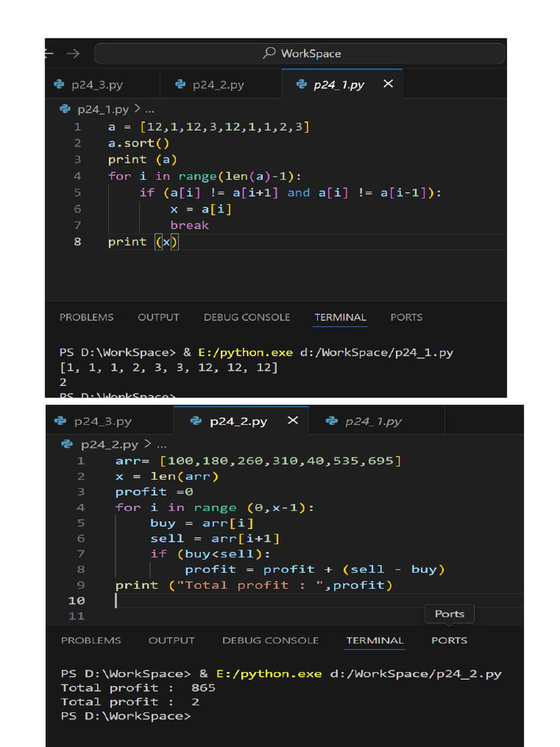The width and height of the screenshot is (560, 747).
Task: Click the 'if (buy<sell):' line
Action: click(210, 554)
